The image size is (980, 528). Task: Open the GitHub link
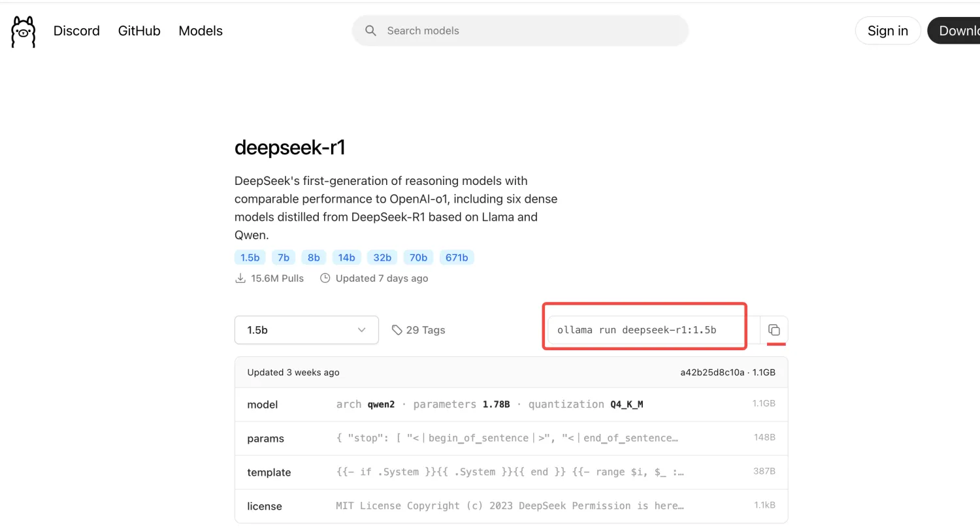tap(139, 31)
